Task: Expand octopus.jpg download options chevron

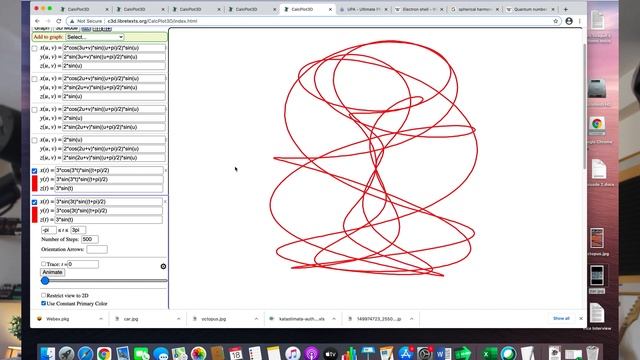Action: [x=256, y=319]
